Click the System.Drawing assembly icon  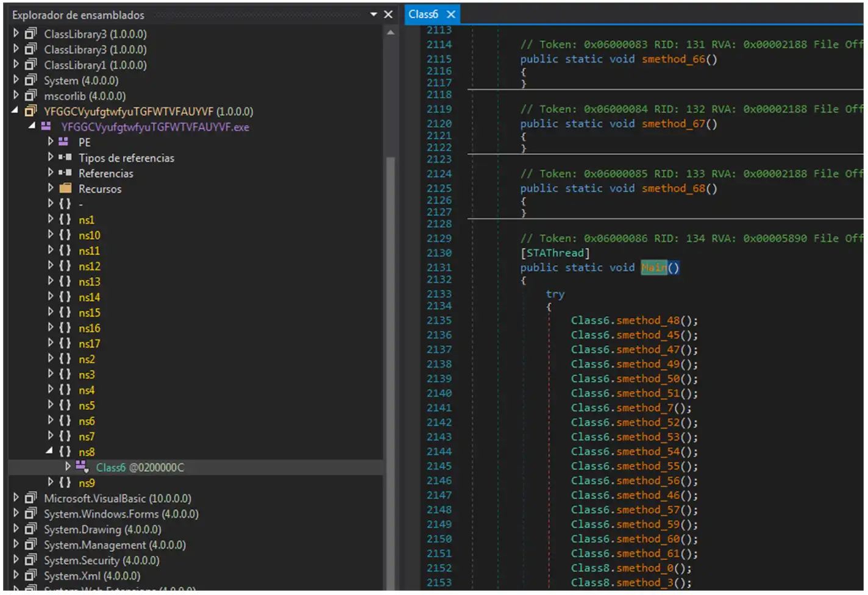point(30,529)
